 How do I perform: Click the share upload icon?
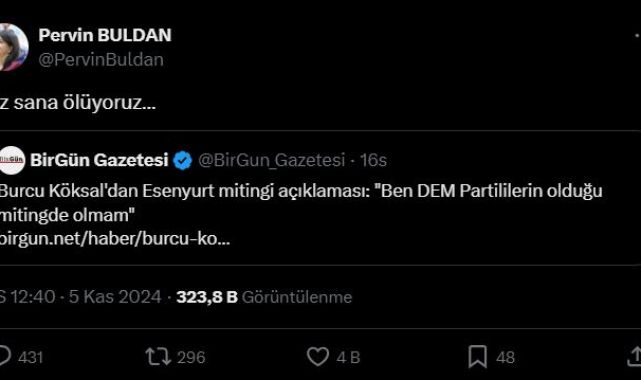[634, 356]
